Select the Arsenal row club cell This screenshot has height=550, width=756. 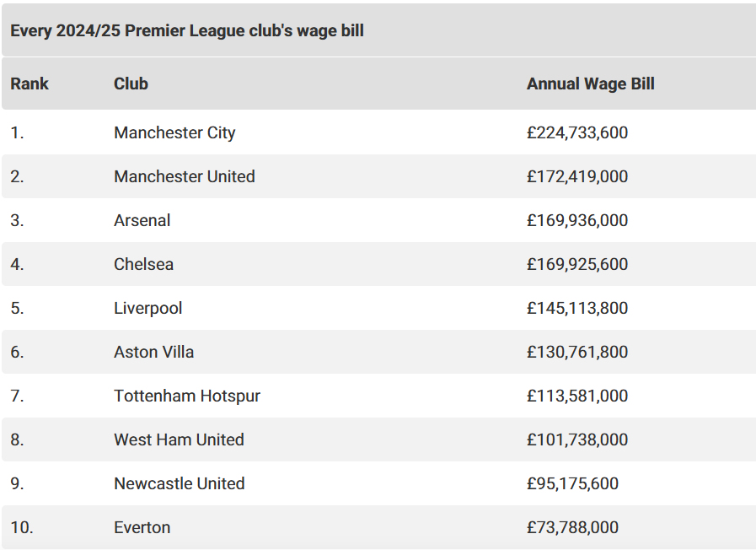(142, 220)
